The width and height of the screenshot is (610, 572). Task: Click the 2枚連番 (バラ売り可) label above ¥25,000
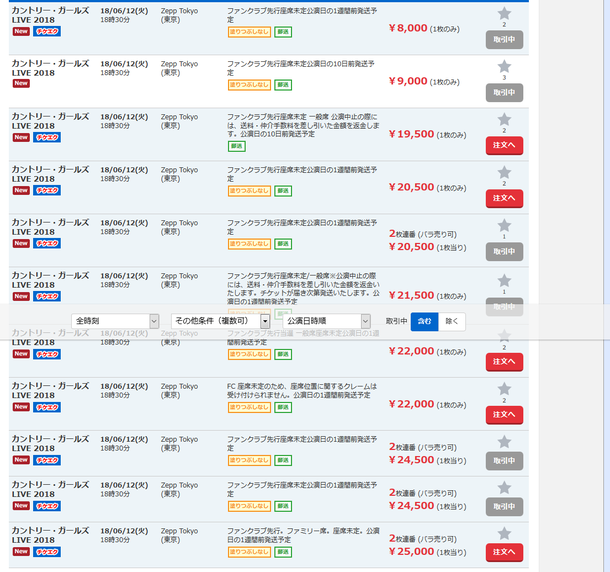point(422,539)
